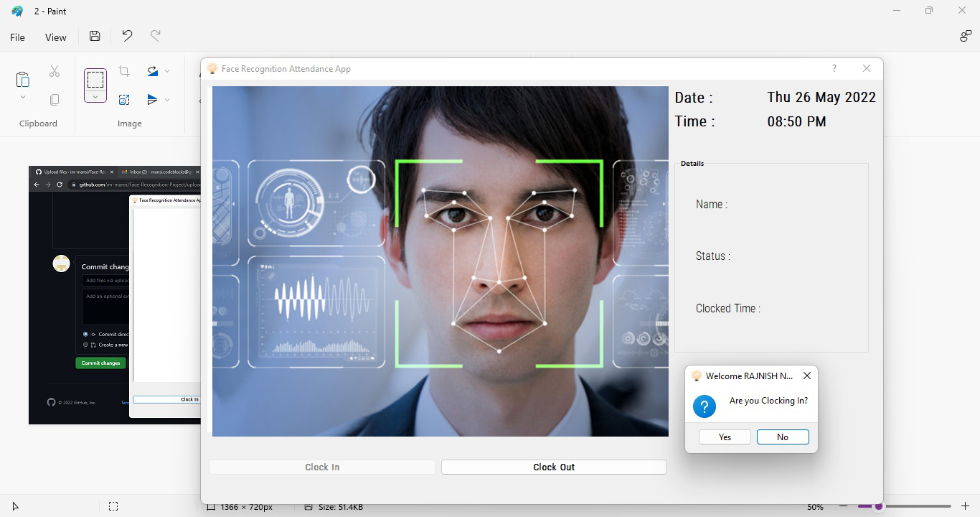Click the Crop icon in Image group

click(124, 71)
